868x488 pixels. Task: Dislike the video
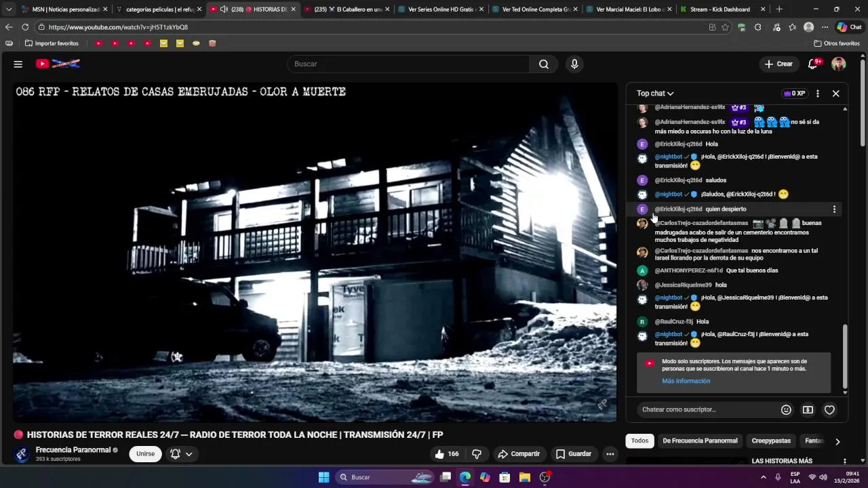tap(477, 454)
